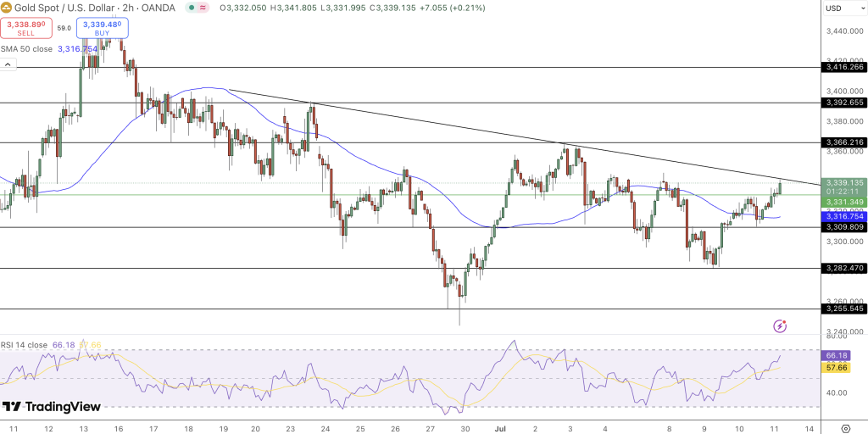Click the 3,416.266 price level label
Image resolution: width=868 pixels, height=434 pixels.
[x=844, y=67]
